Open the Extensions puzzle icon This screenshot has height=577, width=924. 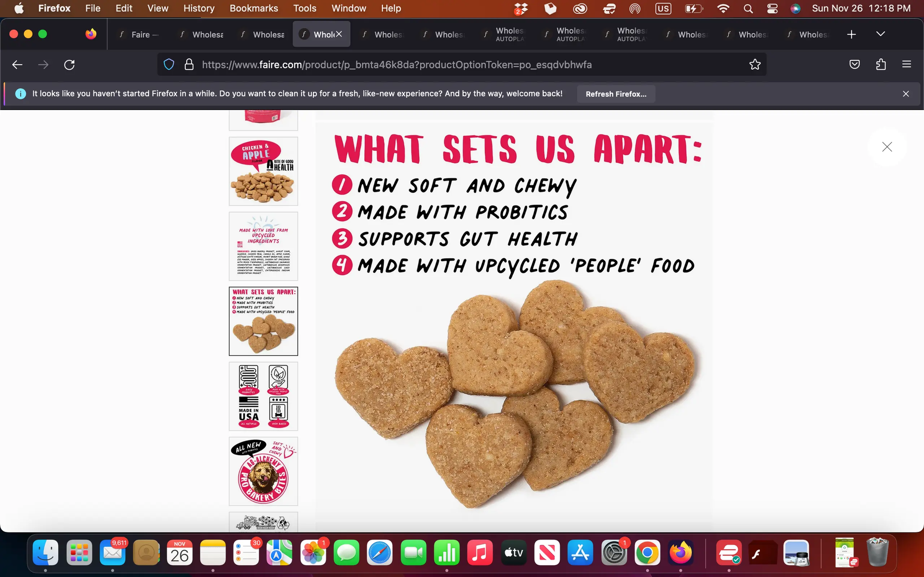(881, 65)
